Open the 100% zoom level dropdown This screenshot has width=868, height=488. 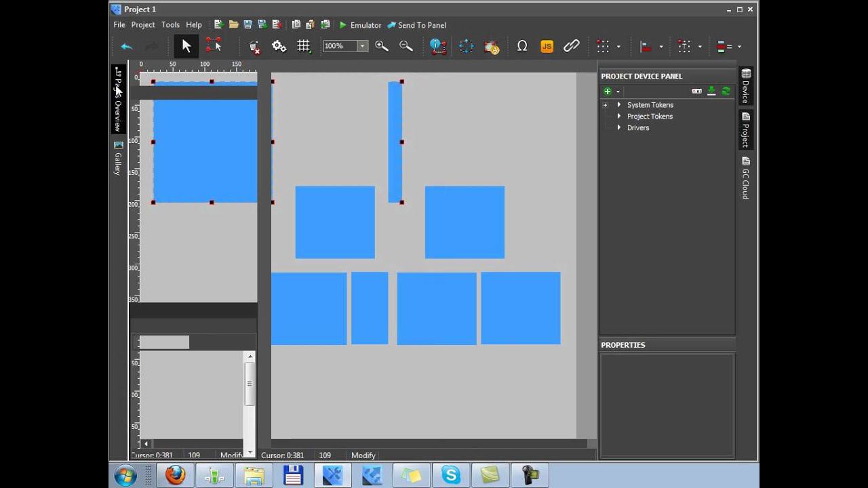tap(363, 46)
